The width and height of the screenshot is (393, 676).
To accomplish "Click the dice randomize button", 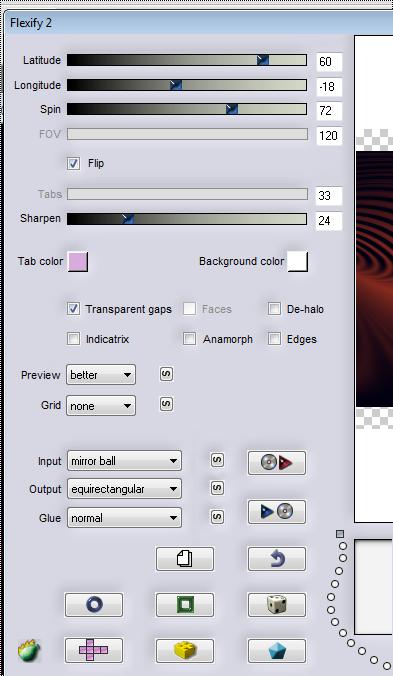I will coord(277,605).
